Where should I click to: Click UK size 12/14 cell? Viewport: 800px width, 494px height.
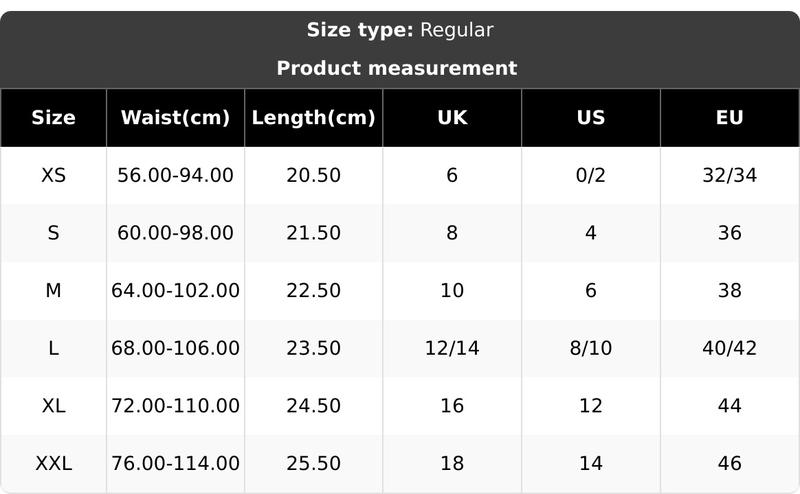coord(452,348)
